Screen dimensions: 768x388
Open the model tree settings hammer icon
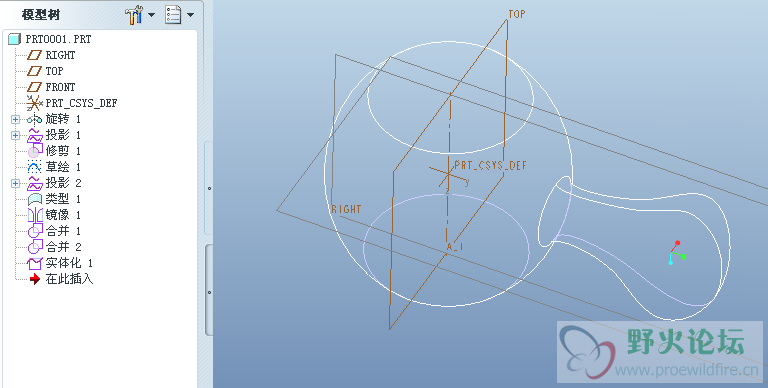pyautogui.click(x=133, y=15)
